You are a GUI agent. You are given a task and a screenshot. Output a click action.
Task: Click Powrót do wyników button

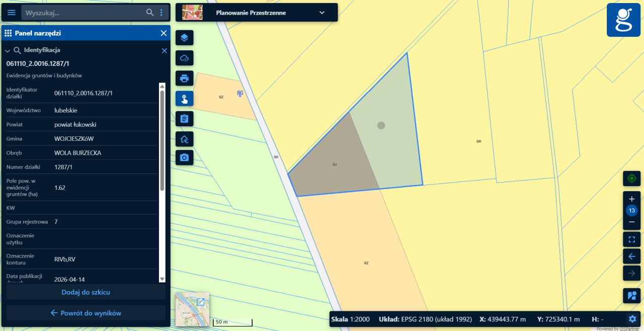tap(86, 313)
